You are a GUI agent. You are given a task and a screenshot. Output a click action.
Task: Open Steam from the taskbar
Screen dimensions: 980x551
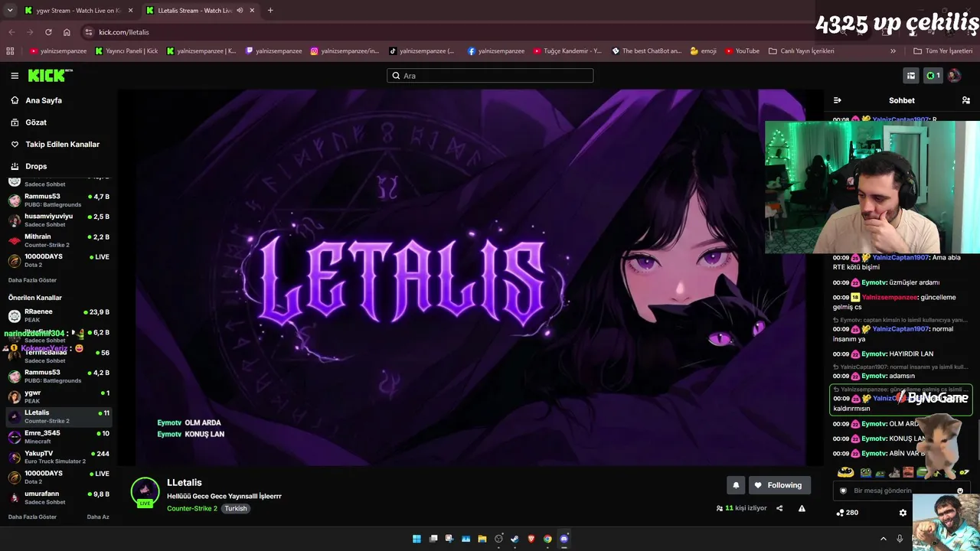tap(514, 539)
